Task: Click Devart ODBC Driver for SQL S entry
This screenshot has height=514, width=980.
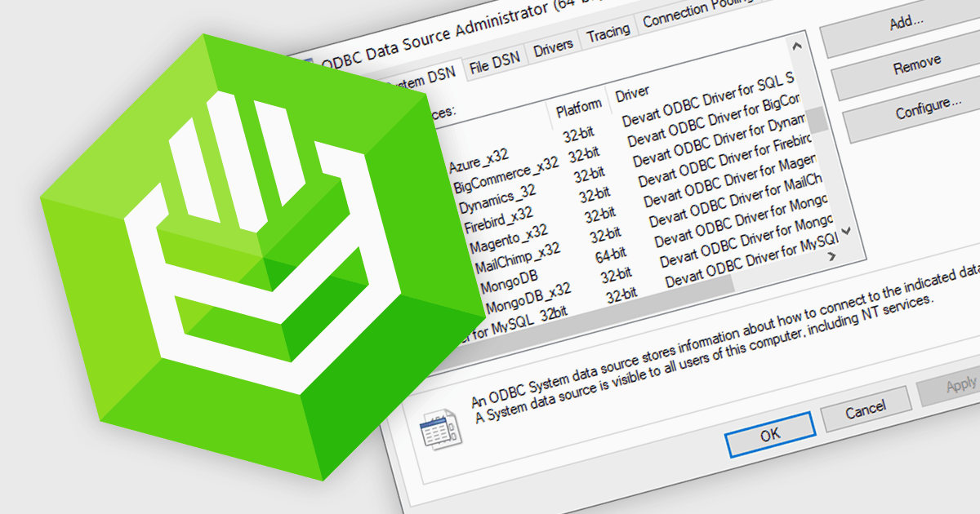Action: point(709,100)
